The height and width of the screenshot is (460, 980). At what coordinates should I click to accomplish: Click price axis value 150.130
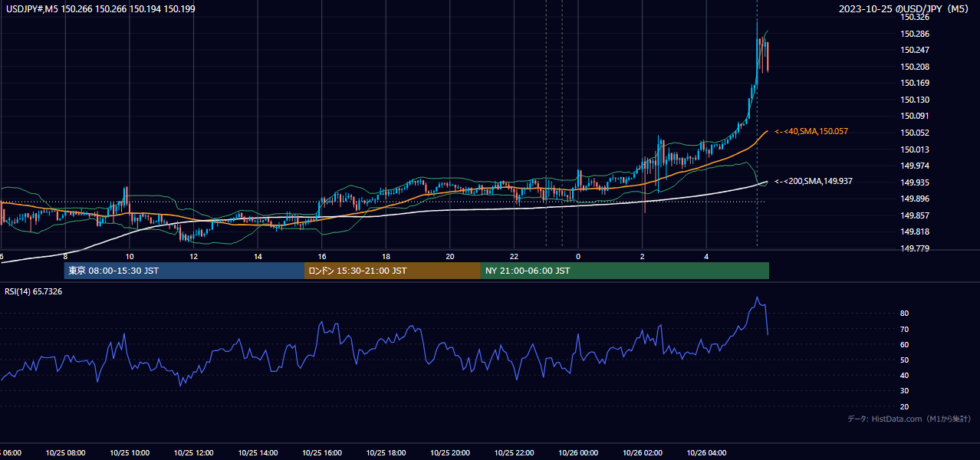(915, 100)
